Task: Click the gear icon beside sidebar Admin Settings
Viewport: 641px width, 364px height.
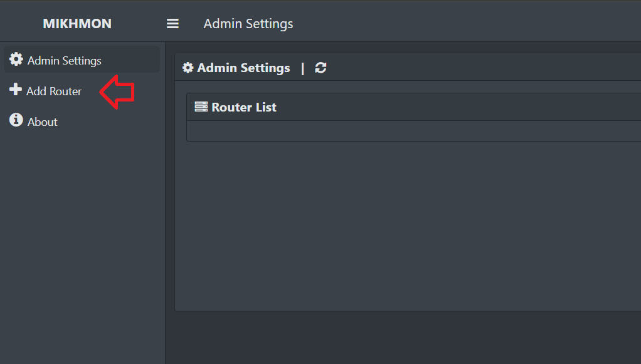Action: click(x=16, y=60)
